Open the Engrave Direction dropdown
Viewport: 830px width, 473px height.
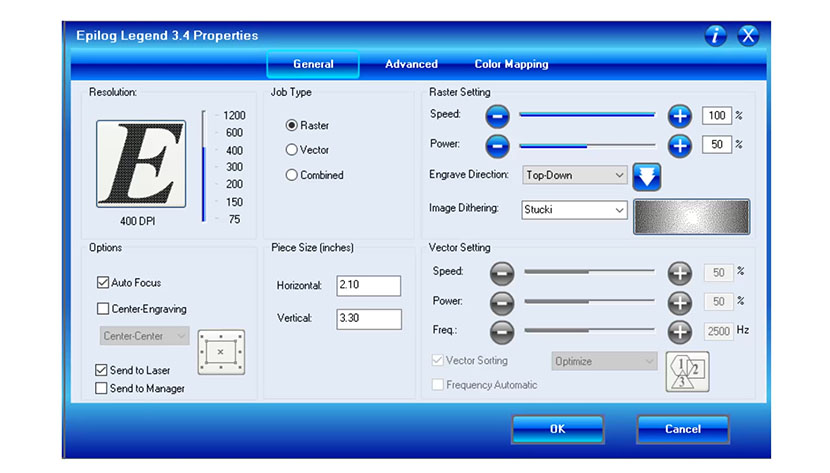coord(574,175)
